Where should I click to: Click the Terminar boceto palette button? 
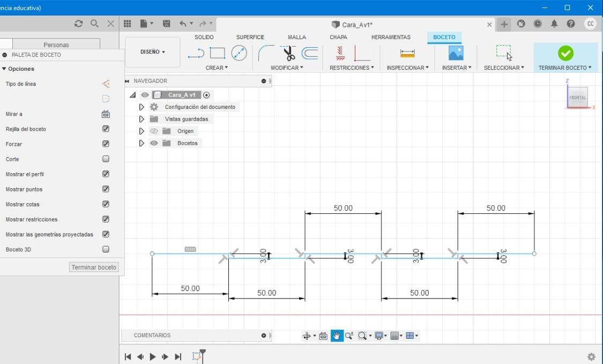point(94,267)
